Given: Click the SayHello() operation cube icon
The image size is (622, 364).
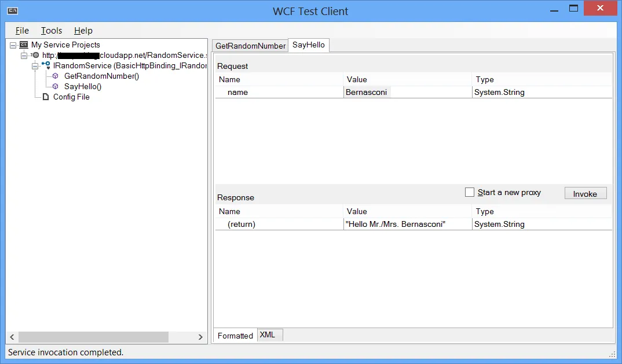Looking at the screenshot, I should tap(56, 86).
